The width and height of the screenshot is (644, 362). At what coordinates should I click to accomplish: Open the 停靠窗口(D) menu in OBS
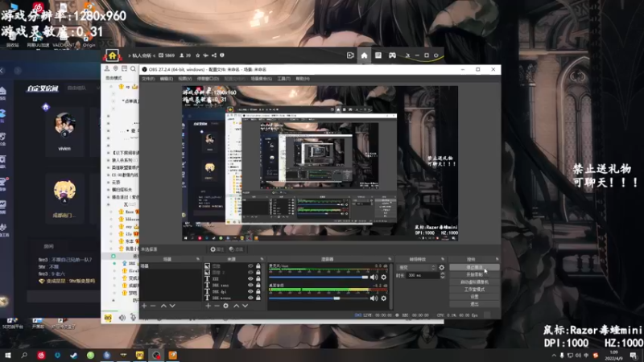click(208, 78)
